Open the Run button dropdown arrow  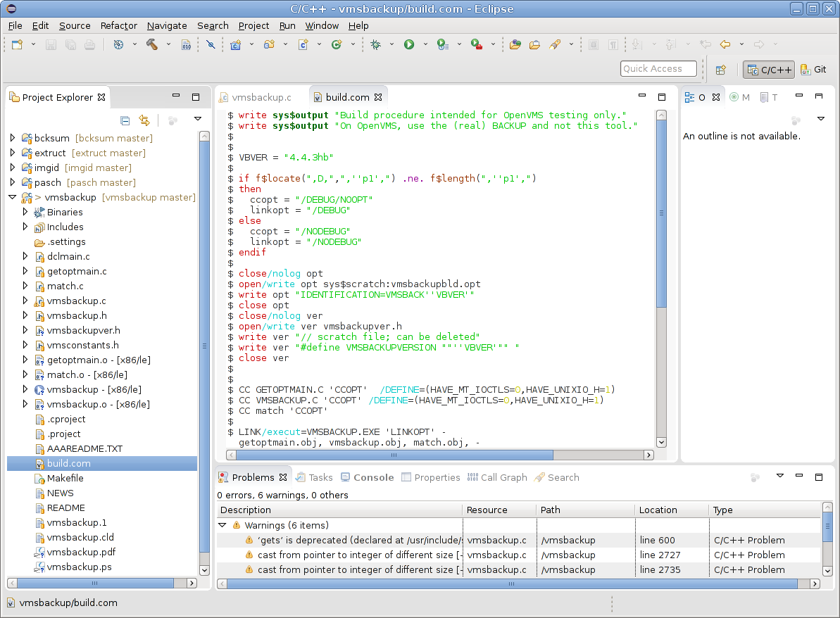click(425, 44)
